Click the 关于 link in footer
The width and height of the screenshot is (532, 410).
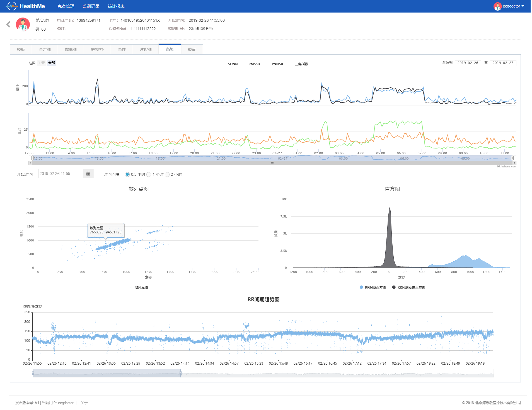84,403
